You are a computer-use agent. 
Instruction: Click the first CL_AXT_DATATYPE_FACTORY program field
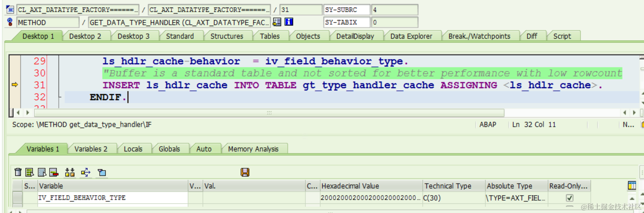pos(78,9)
